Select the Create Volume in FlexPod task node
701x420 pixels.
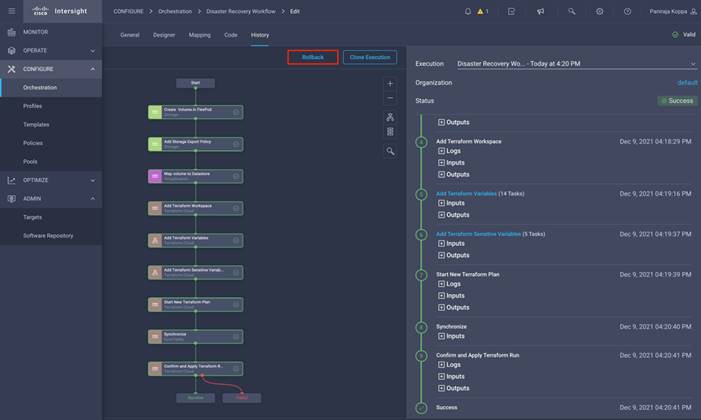tap(196, 112)
